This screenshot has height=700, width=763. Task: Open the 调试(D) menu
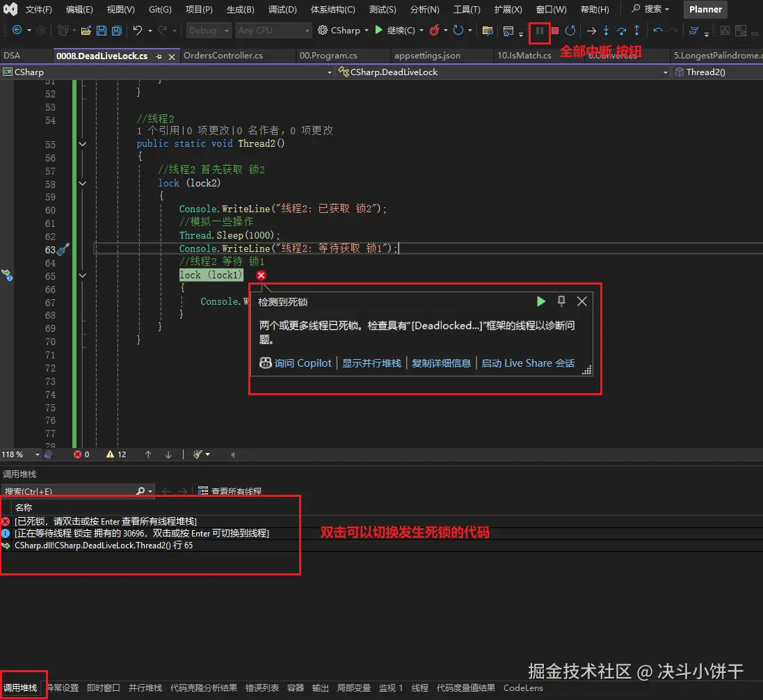[282, 9]
